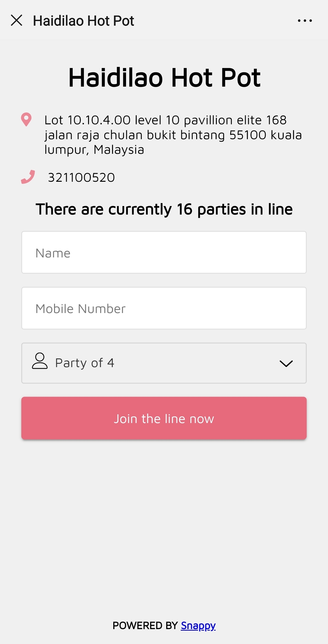Click the pink location pin icon
Viewport: 328px width, 644px height.
26,119
